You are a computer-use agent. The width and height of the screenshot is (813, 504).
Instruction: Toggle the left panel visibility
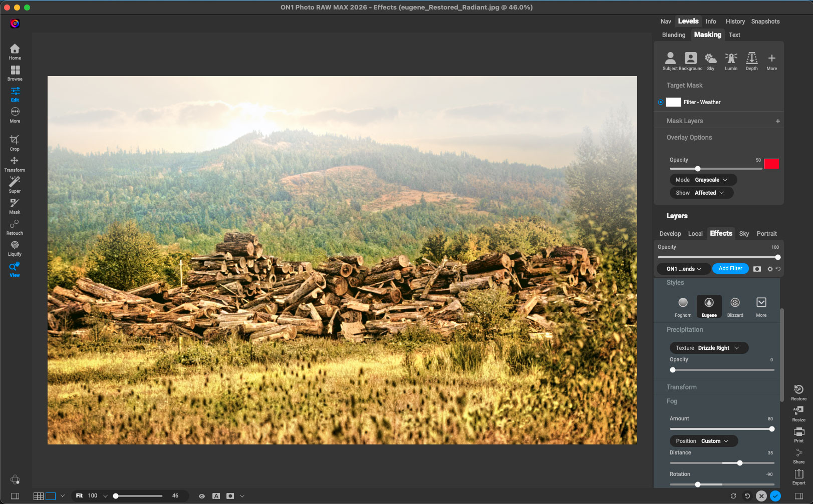pyautogui.click(x=15, y=496)
